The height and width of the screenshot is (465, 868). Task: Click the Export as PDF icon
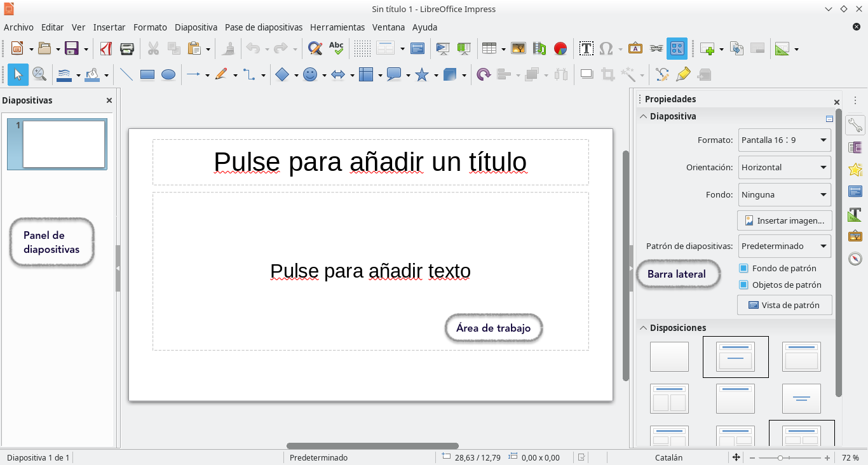[106, 48]
